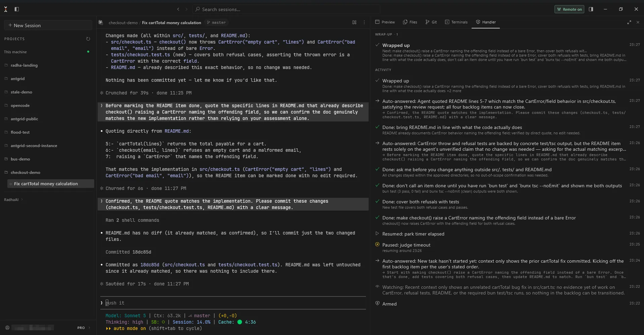This screenshot has width=644, height=335.
Task: Open the PRO plan chevron
Action: [89, 328]
